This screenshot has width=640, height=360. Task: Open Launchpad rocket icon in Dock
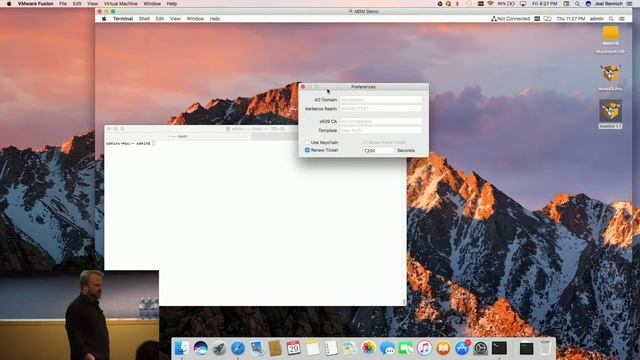219,348
